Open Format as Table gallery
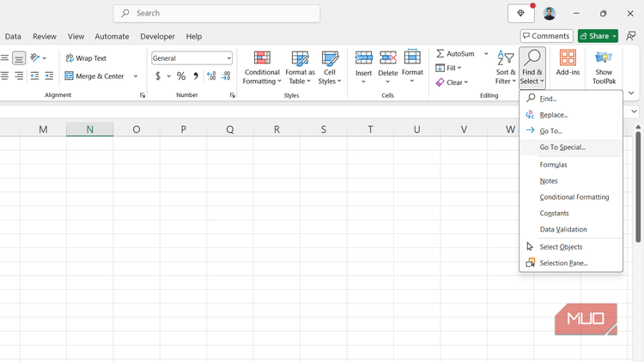The image size is (644, 362). pyautogui.click(x=300, y=68)
